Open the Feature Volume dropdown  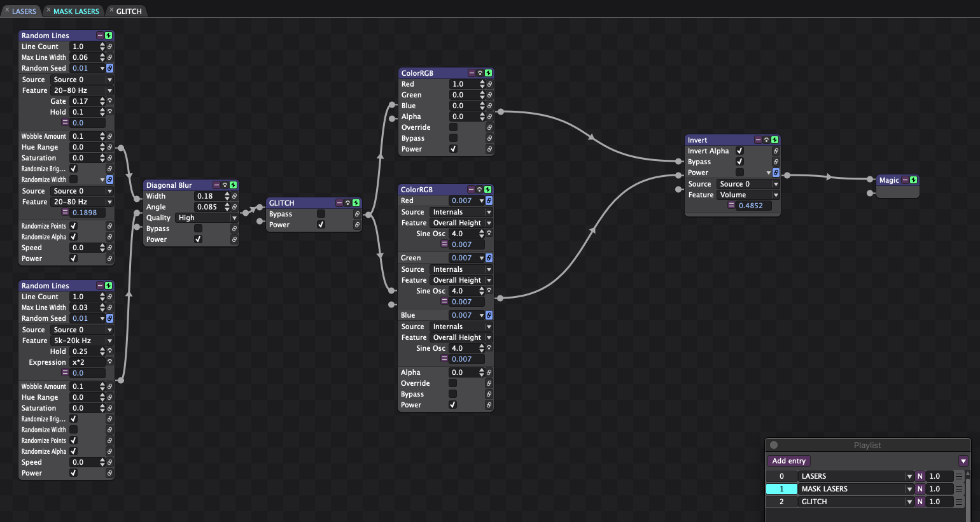tap(748, 195)
